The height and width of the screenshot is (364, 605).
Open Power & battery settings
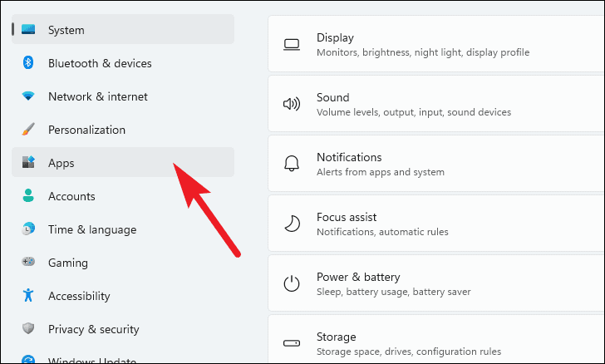click(x=436, y=283)
